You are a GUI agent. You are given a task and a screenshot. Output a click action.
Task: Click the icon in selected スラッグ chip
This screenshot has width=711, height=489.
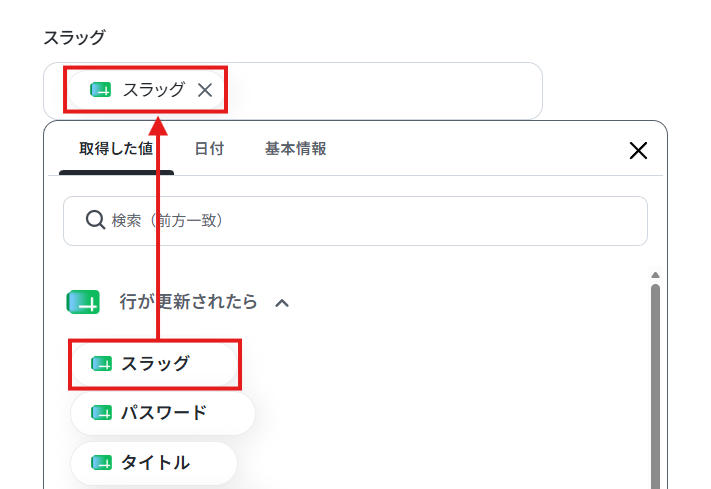[x=101, y=90]
